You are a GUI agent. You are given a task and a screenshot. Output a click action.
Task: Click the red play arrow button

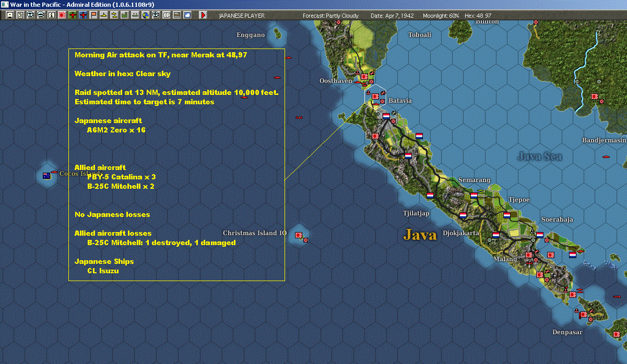(x=203, y=15)
